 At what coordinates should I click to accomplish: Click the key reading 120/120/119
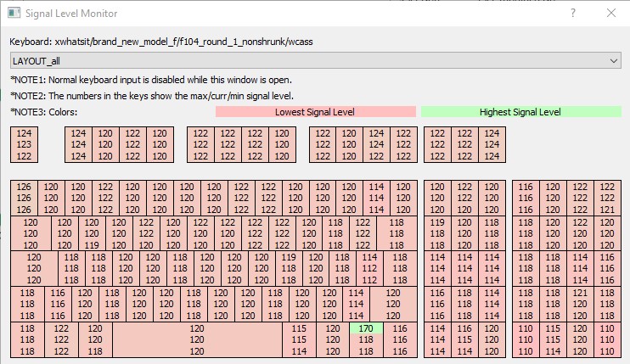(91, 233)
